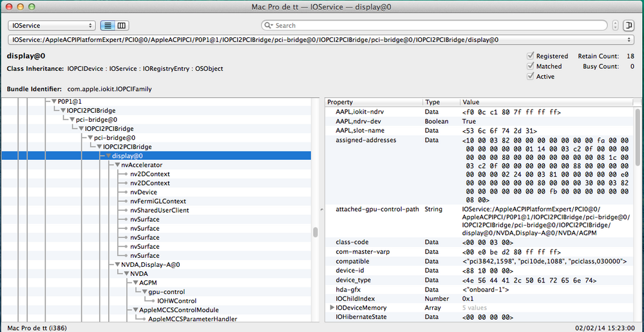Click the tree pane vertical scrollbar
Screen dimensions: 644x332
tap(316, 233)
